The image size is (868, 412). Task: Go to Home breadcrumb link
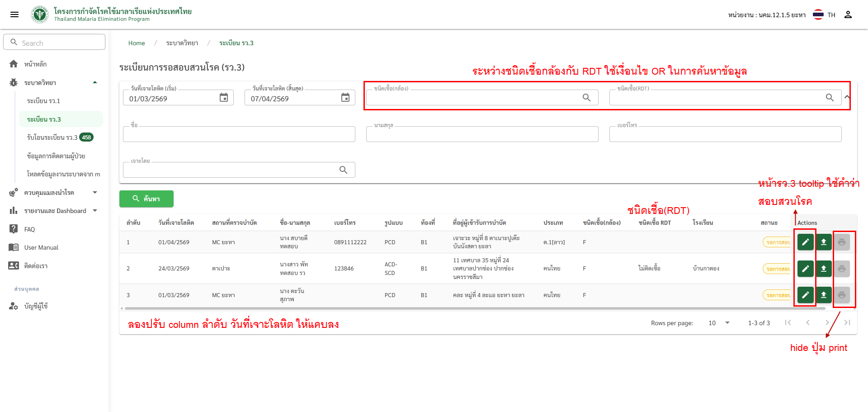pos(137,43)
